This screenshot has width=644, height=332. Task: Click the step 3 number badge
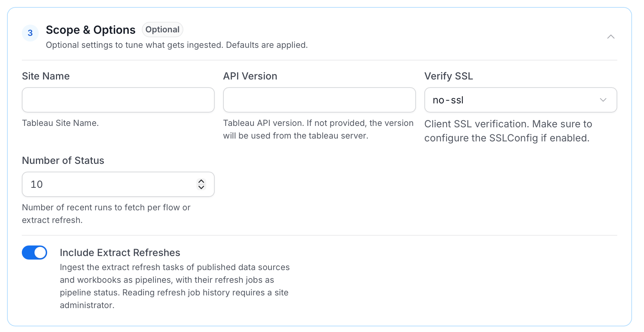[x=30, y=33]
